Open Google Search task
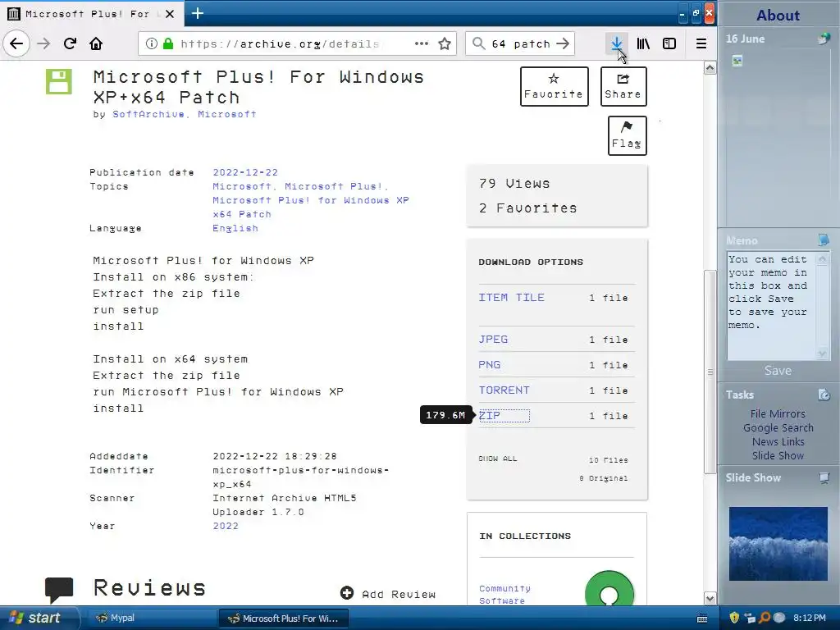Viewport: 840px width, 630px height. click(778, 427)
